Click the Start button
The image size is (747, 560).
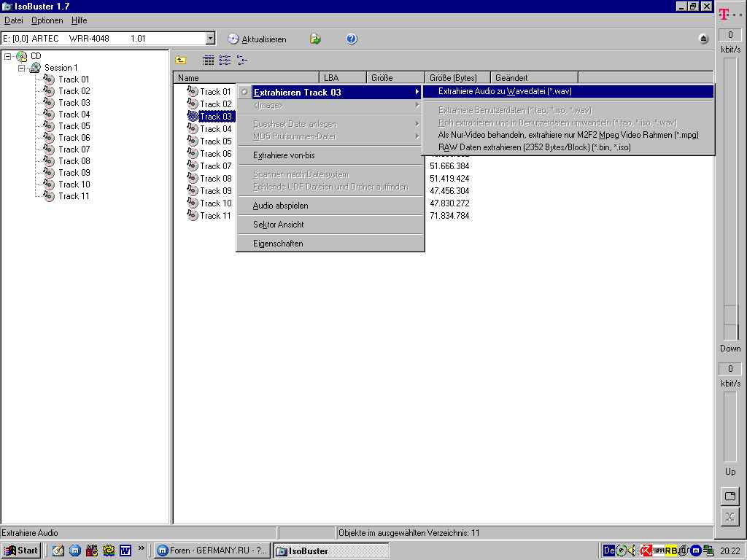click(21, 551)
